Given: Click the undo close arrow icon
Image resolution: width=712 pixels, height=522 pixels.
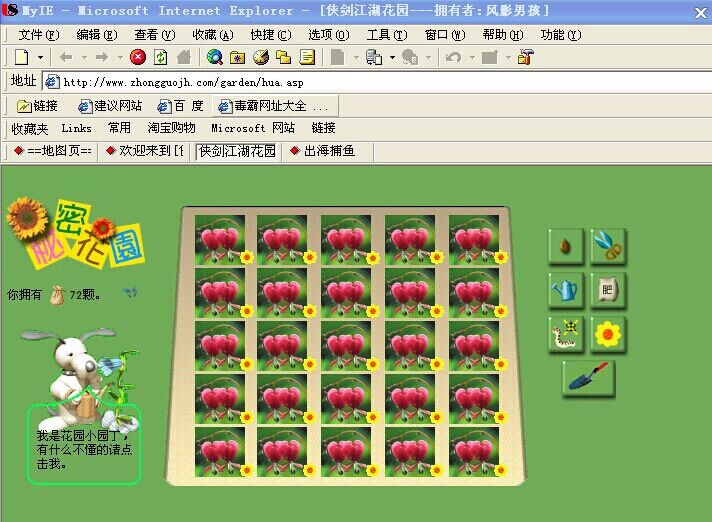Looking at the screenshot, I should click(453, 57).
